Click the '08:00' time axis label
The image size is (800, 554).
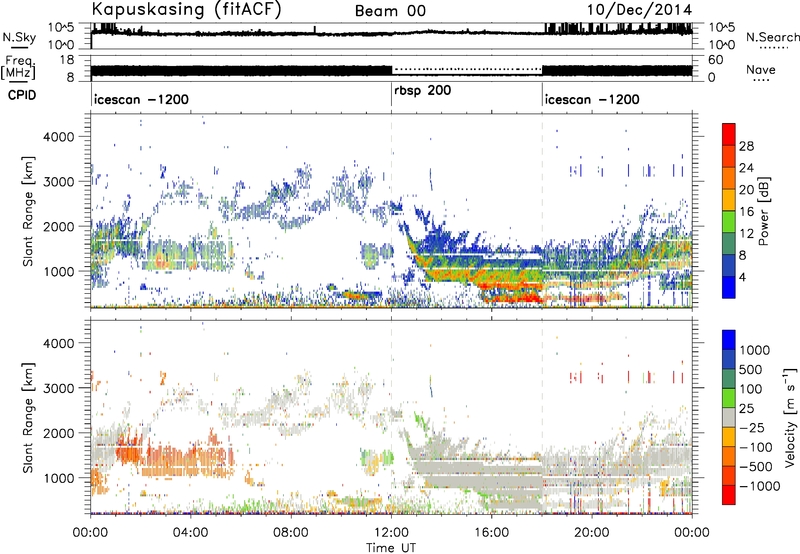click(x=291, y=533)
